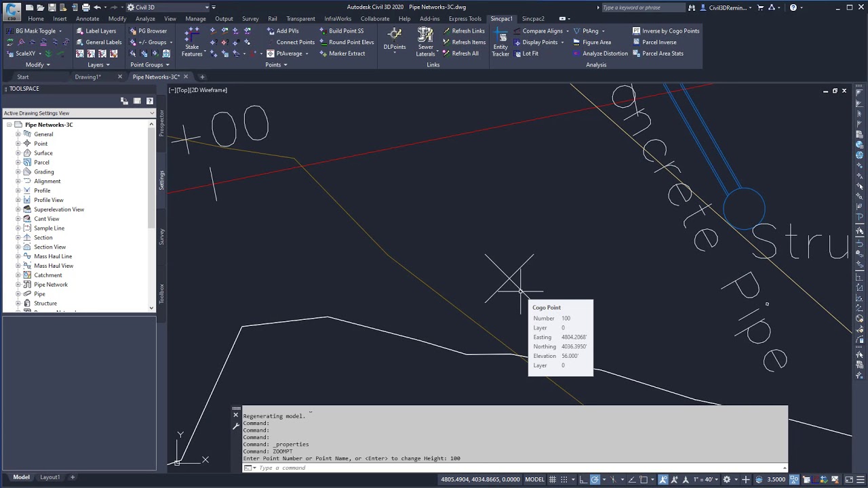Click the Autodesk App Store cart icon
This screenshot has height=488, width=868.
[760, 7]
